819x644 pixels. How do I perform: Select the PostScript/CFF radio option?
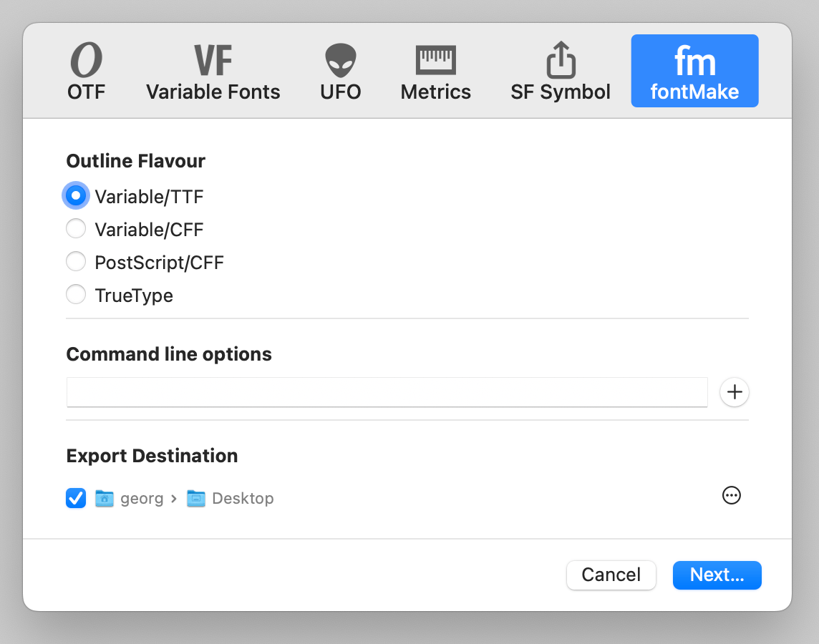[76, 261]
